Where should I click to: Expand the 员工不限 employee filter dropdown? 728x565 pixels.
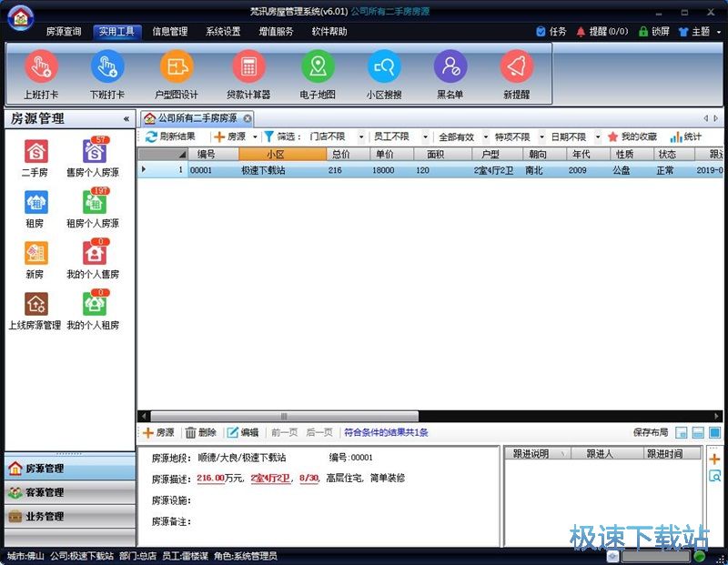click(399, 136)
